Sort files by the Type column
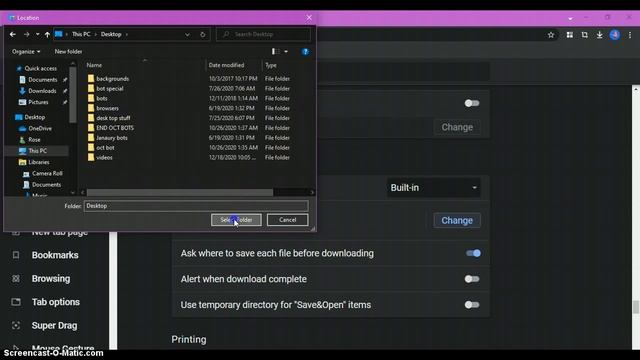The height and width of the screenshot is (360, 640). [271, 65]
